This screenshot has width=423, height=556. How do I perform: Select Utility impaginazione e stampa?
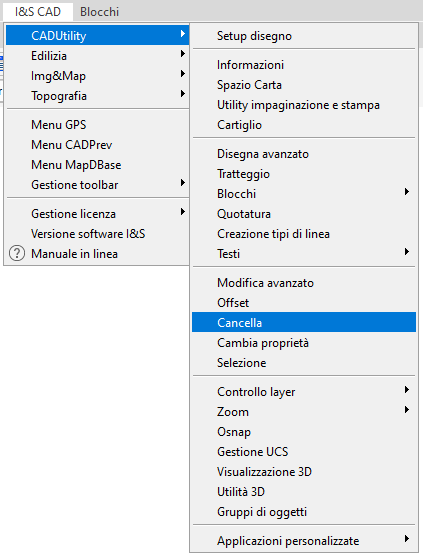(304, 105)
